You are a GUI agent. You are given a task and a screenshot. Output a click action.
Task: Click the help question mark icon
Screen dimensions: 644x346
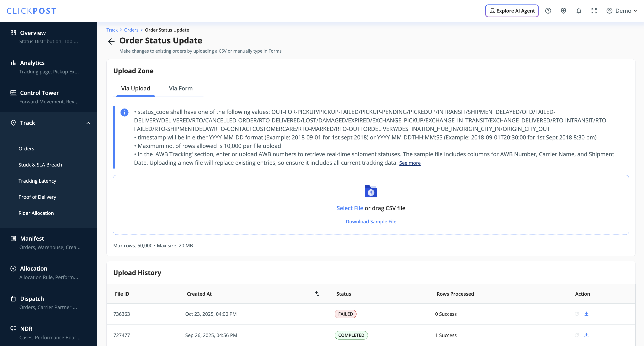pos(548,11)
